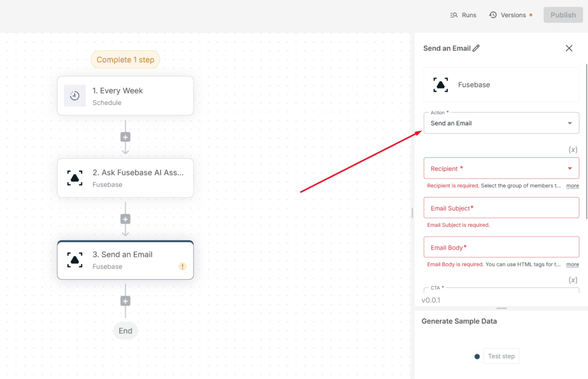Click the schedule clock icon in step 1

click(75, 96)
